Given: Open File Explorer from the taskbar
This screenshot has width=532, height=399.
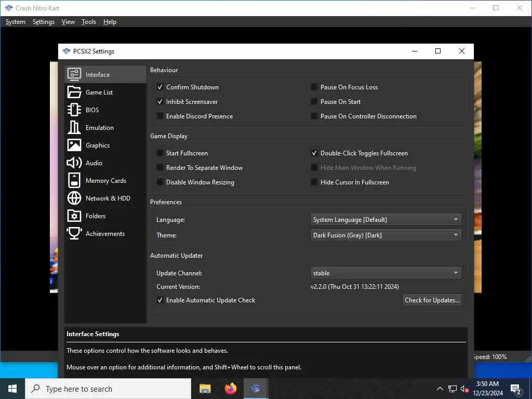Looking at the screenshot, I should [205, 389].
